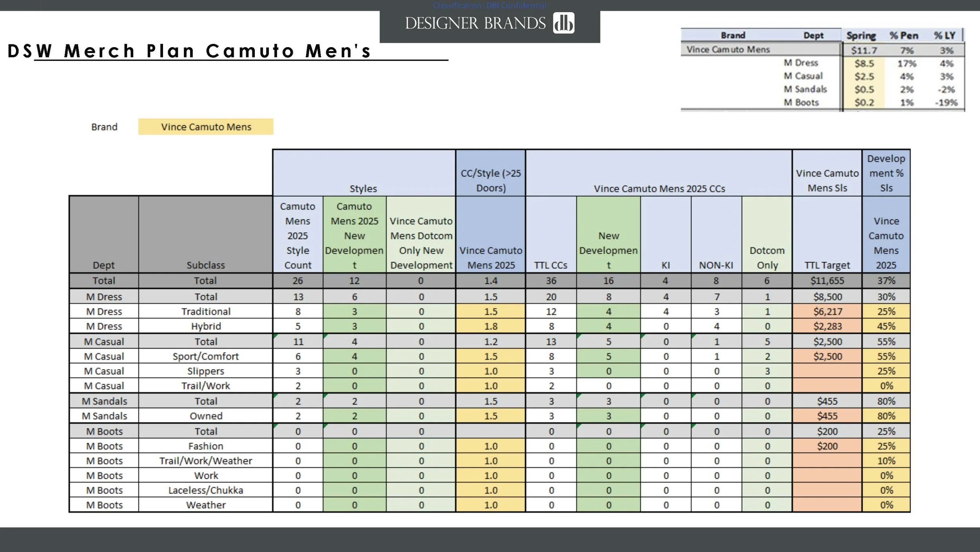
Task: Select the Laceless/Chukka subclass label
Action: pyautogui.click(x=205, y=490)
